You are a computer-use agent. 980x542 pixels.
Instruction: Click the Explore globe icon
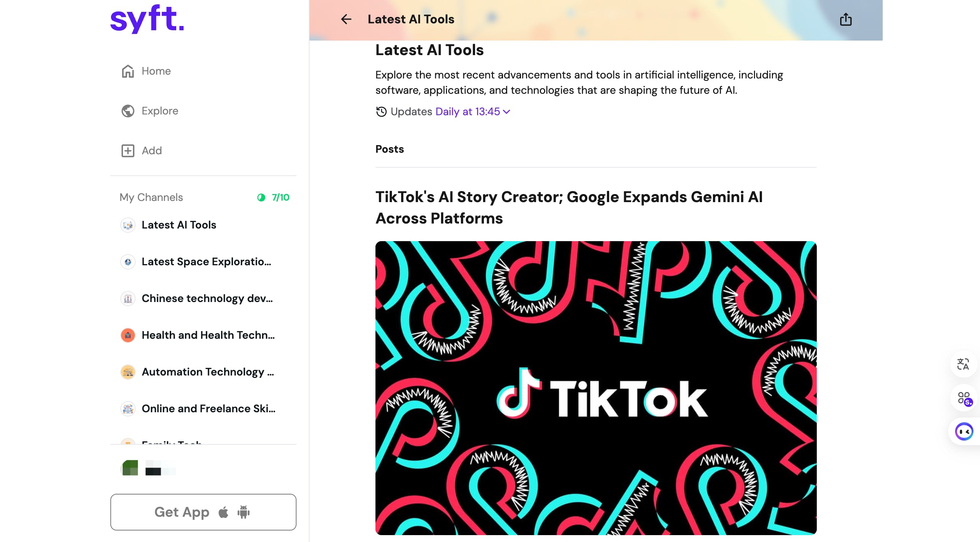click(128, 111)
